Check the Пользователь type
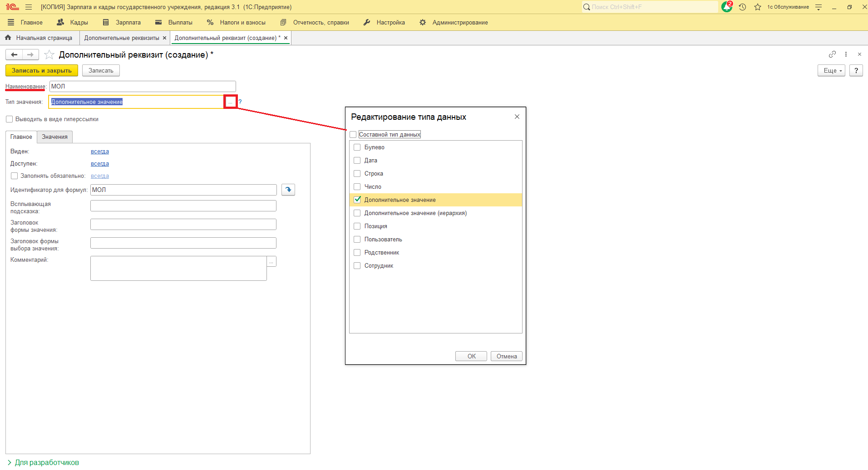 click(x=357, y=240)
